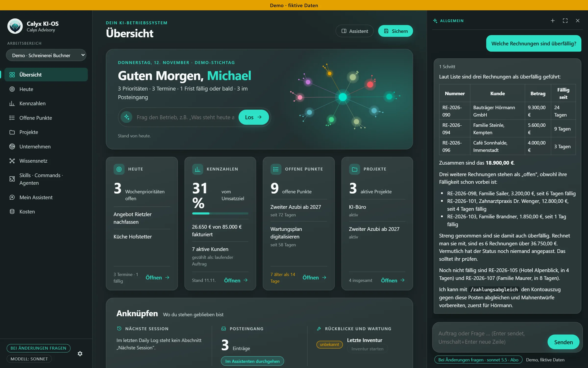Click the Umsatzziel progress bar
Viewport: 588px width, 368px height.
click(x=220, y=213)
